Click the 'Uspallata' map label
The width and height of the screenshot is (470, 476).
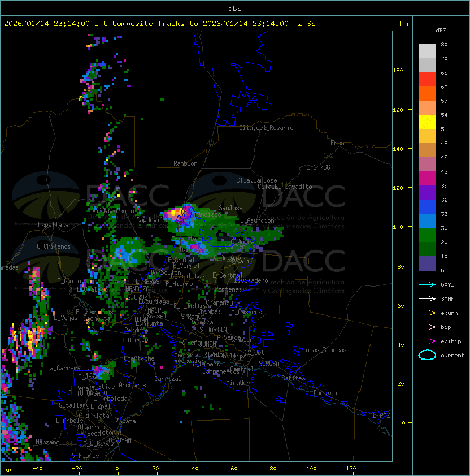coord(53,225)
